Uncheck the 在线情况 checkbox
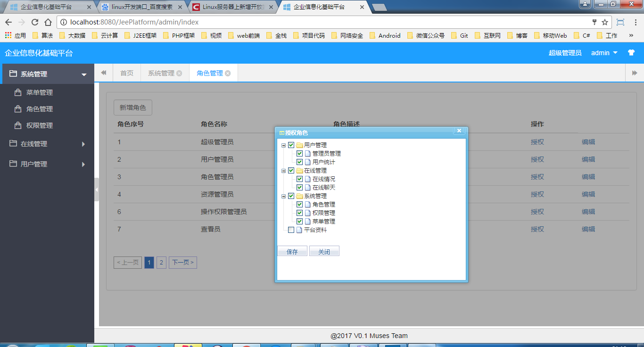This screenshot has width=644, height=347. (299, 179)
